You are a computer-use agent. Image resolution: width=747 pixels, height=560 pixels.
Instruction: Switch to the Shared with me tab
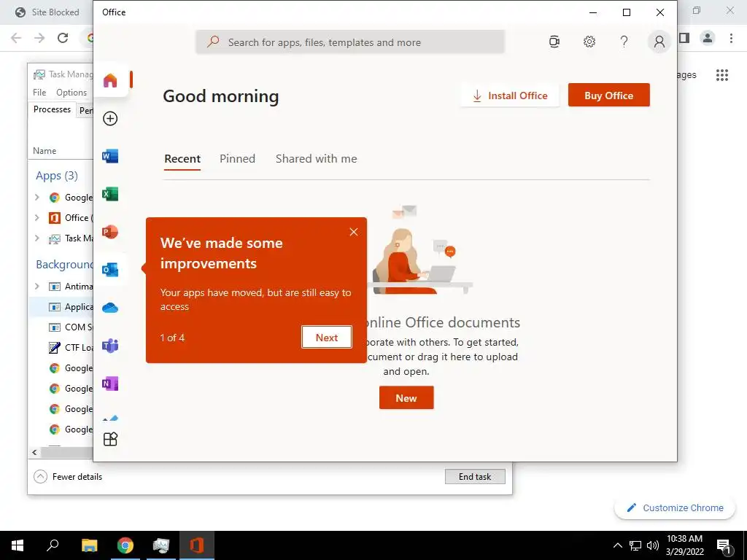pyautogui.click(x=317, y=158)
